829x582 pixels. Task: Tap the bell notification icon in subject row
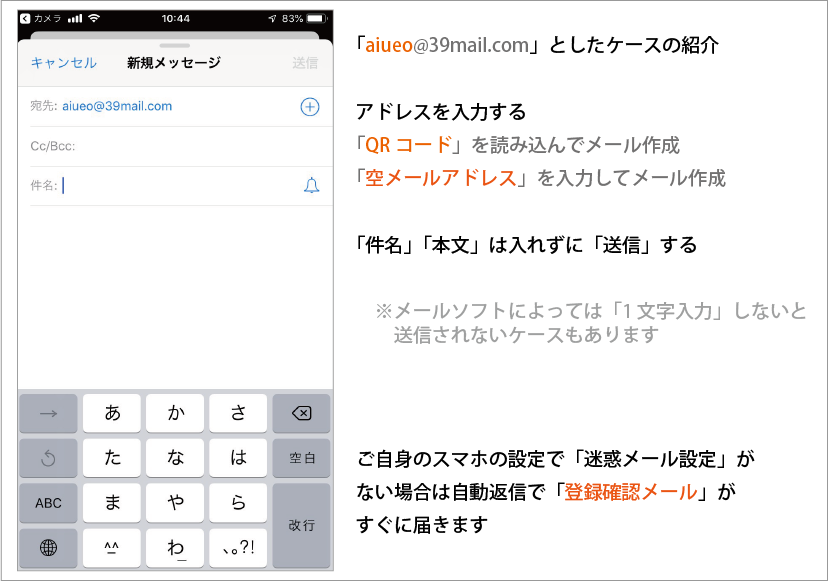coord(311,185)
